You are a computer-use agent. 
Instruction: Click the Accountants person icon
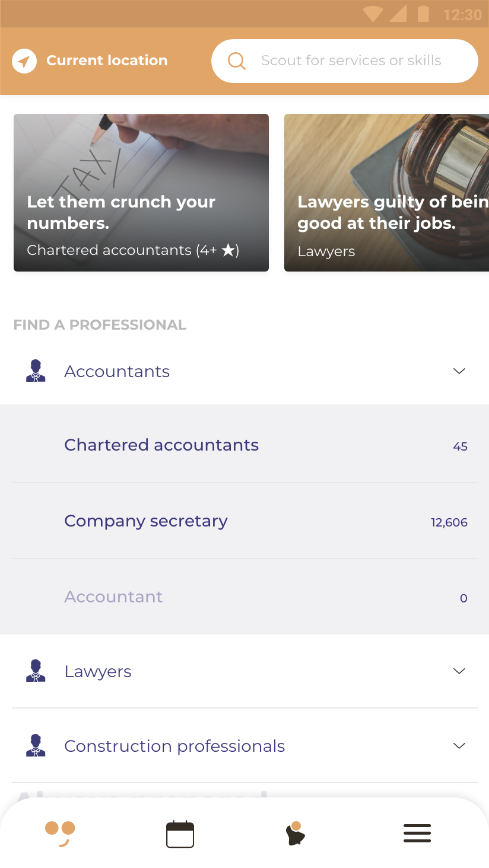click(x=36, y=371)
